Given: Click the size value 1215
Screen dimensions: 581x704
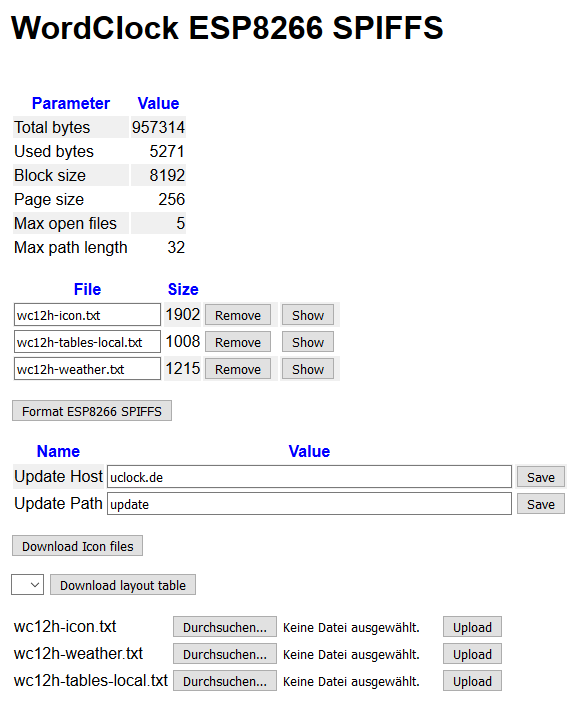Looking at the screenshot, I should (x=182, y=368).
